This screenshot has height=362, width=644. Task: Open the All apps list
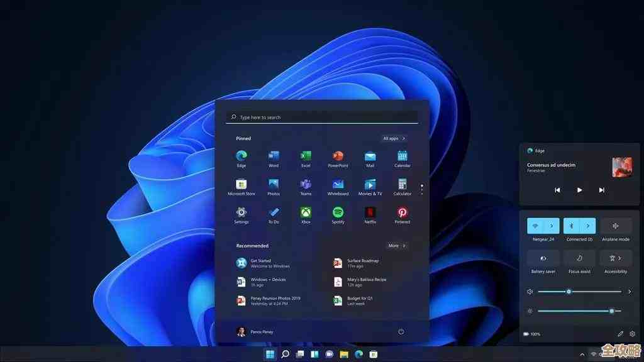point(394,138)
